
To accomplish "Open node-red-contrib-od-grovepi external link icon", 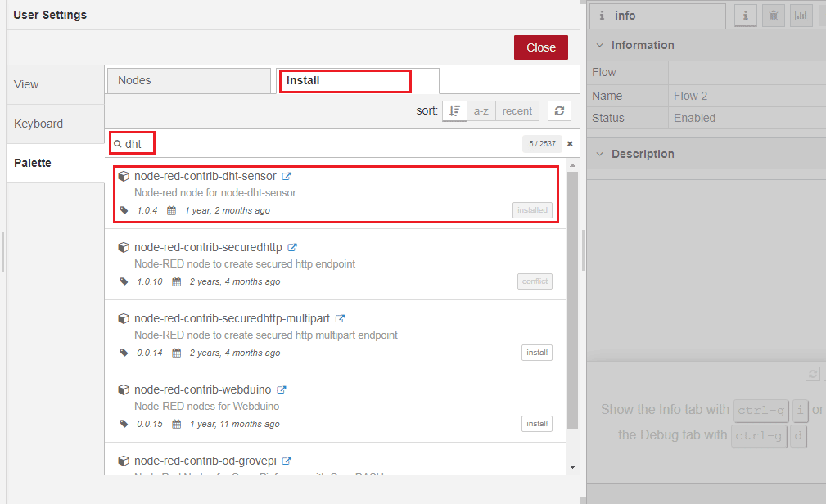I will pyautogui.click(x=287, y=461).
